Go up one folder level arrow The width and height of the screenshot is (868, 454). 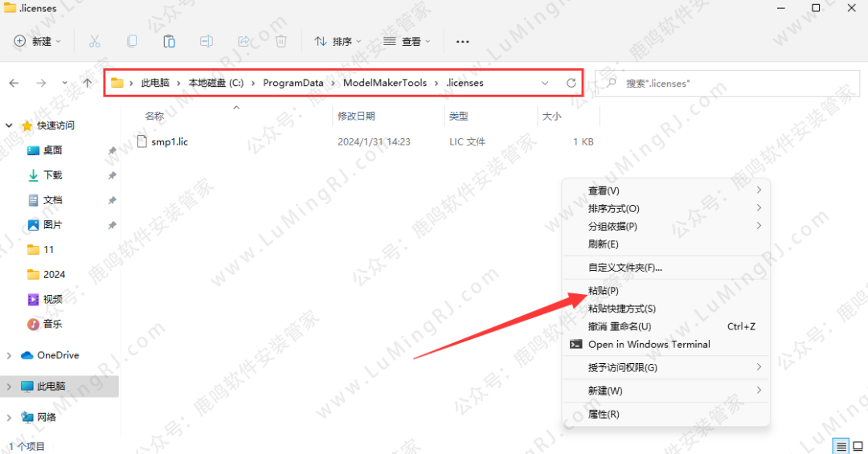(87, 83)
